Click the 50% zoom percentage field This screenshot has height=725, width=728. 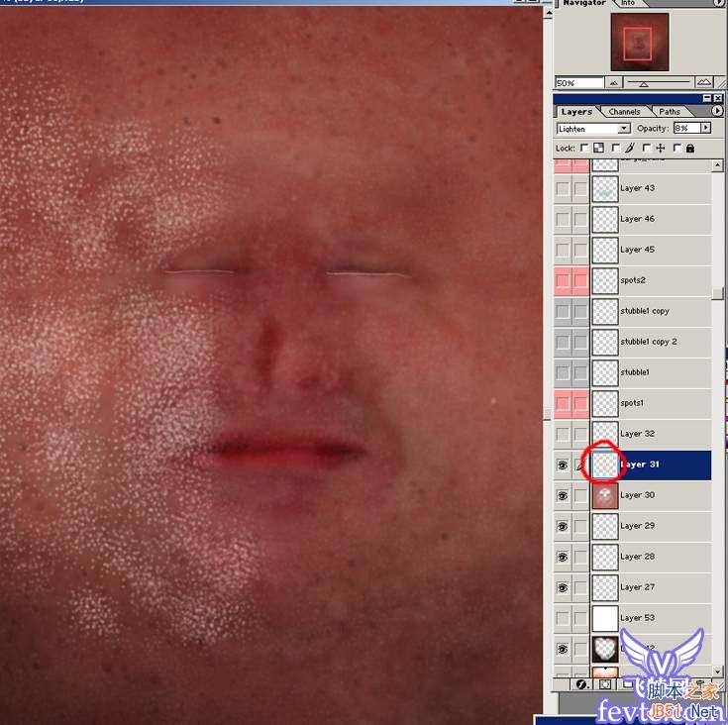pyautogui.click(x=579, y=83)
